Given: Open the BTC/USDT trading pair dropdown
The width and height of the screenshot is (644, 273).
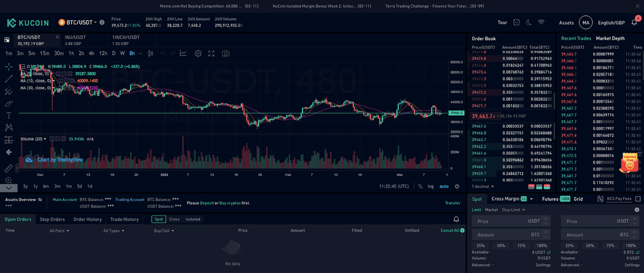Looking at the screenshot, I should [x=77, y=22].
